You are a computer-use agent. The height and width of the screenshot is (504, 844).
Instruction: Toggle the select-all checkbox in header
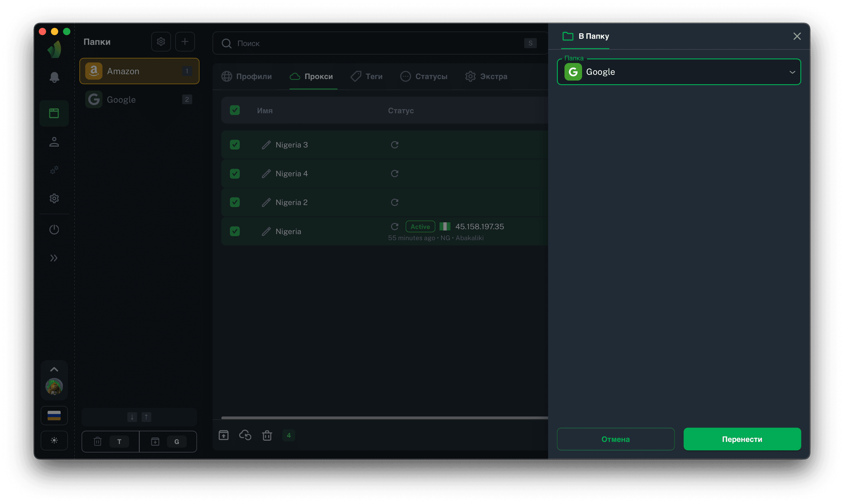point(235,110)
